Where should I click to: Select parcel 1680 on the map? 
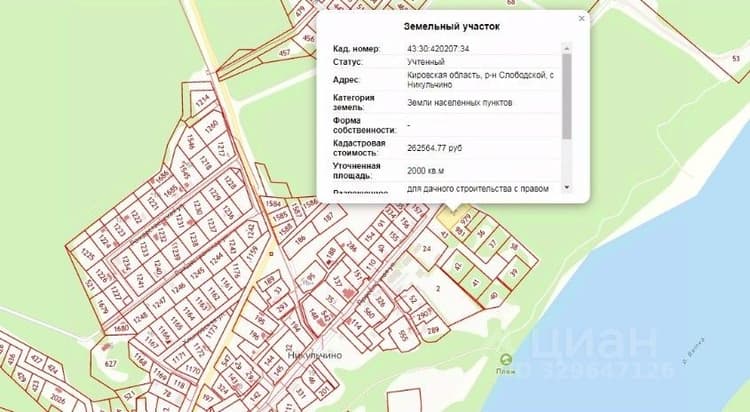click(121, 328)
